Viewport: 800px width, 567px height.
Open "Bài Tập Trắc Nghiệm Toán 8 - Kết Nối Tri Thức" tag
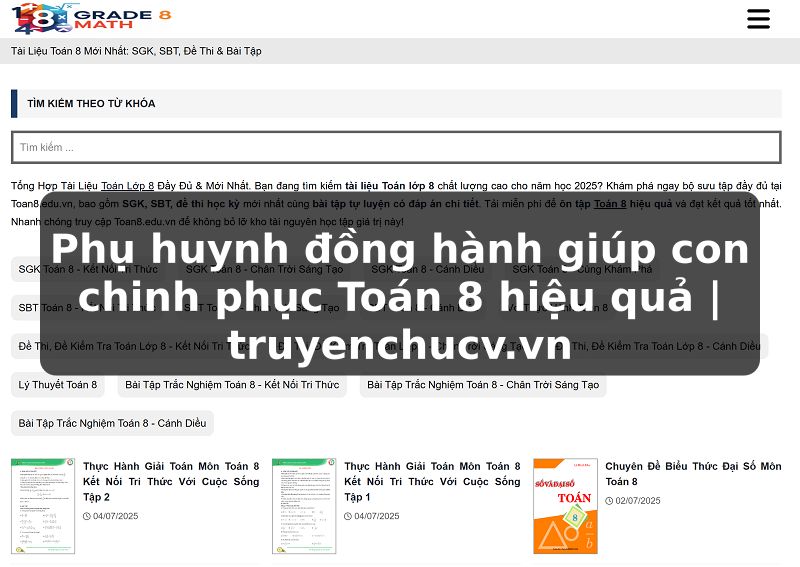pos(232,385)
